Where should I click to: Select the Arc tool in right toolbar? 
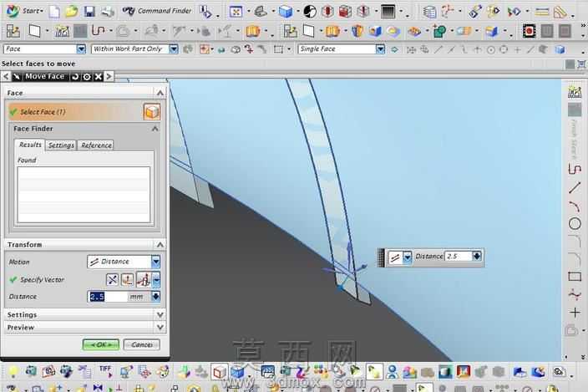pos(575,206)
